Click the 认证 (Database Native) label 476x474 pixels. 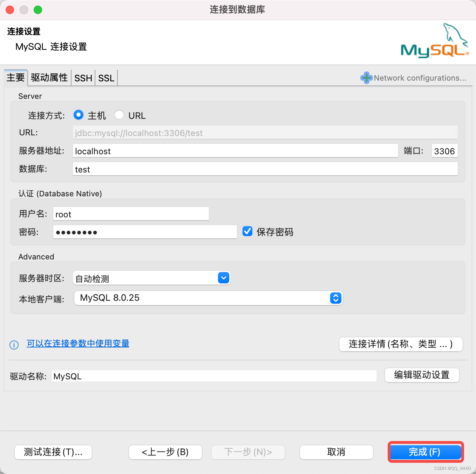click(60, 194)
